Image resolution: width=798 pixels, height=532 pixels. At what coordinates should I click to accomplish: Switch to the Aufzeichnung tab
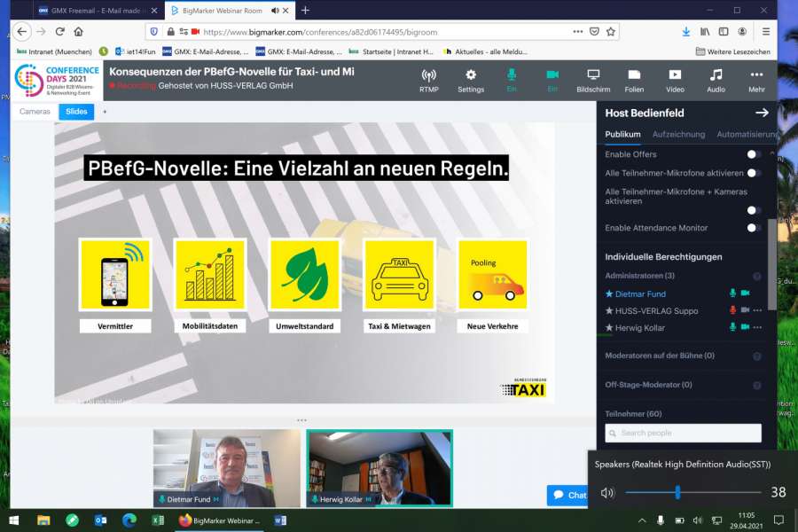pyautogui.click(x=678, y=135)
